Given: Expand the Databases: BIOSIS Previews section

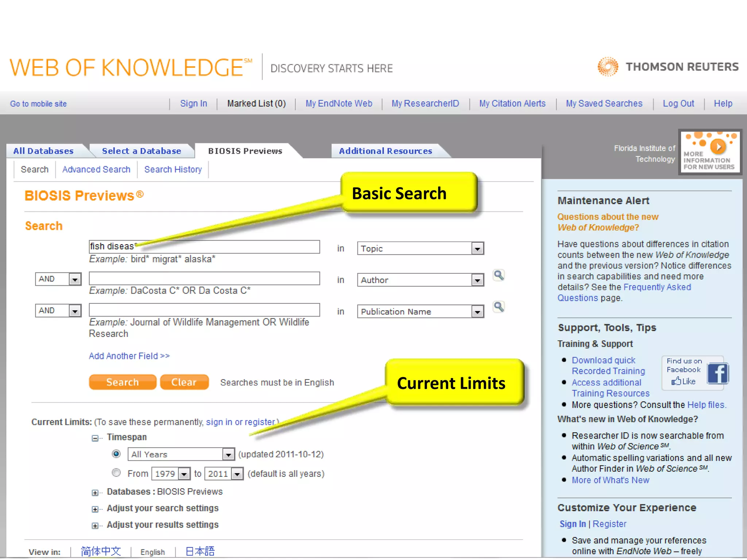Looking at the screenshot, I should point(95,493).
